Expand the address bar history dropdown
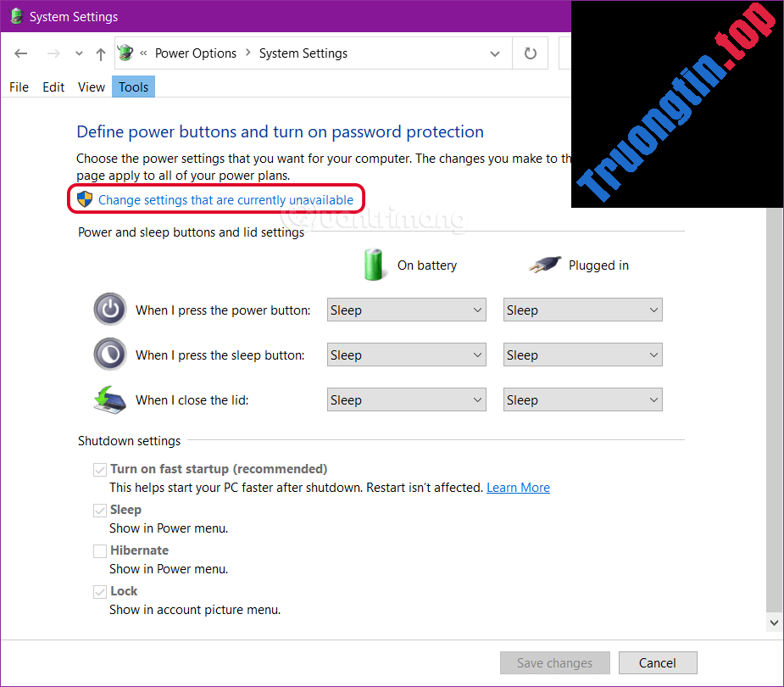This screenshot has height=687, width=784. coord(494,53)
